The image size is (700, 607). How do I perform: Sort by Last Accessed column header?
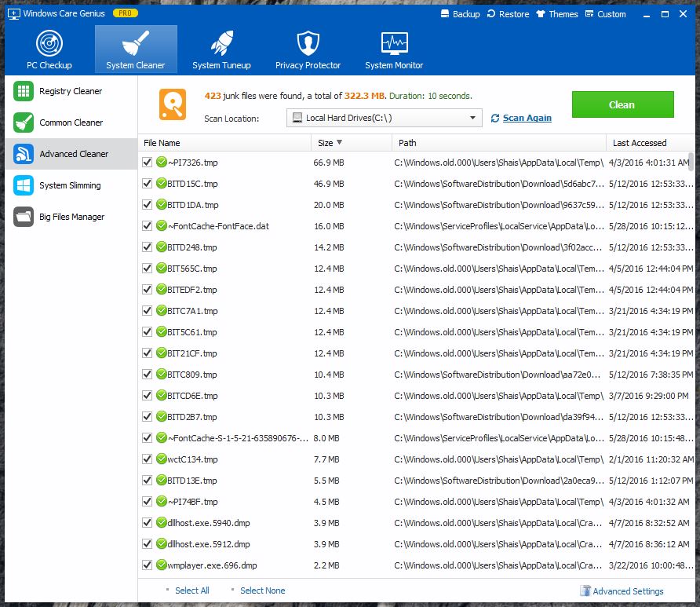[650, 143]
